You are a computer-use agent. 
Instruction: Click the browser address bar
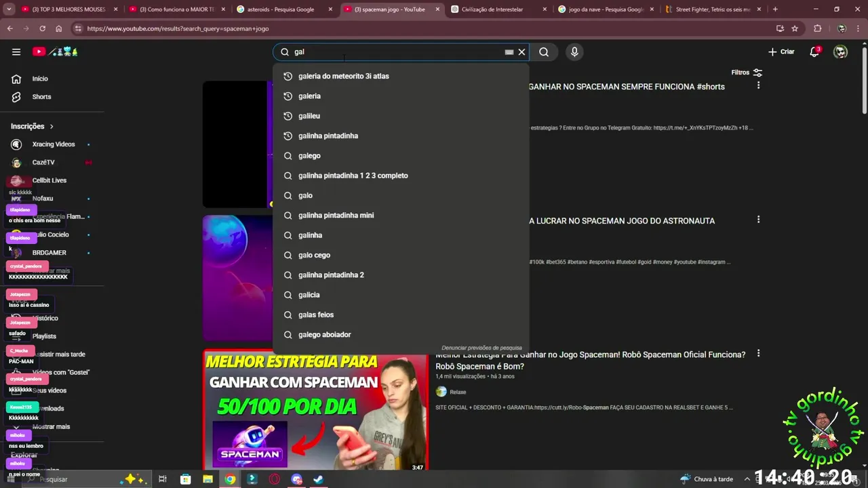click(427, 28)
